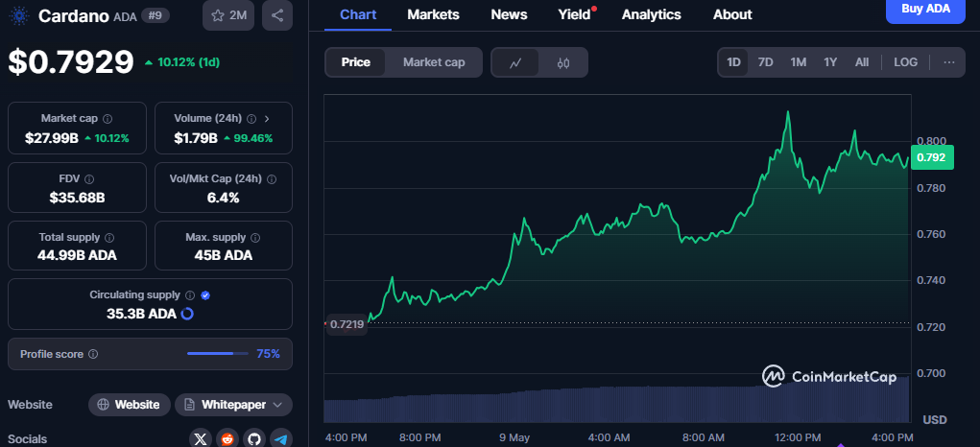This screenshot has height=447, width=980.
Task: Open the Website link button
Action: (x=130, y=405)
